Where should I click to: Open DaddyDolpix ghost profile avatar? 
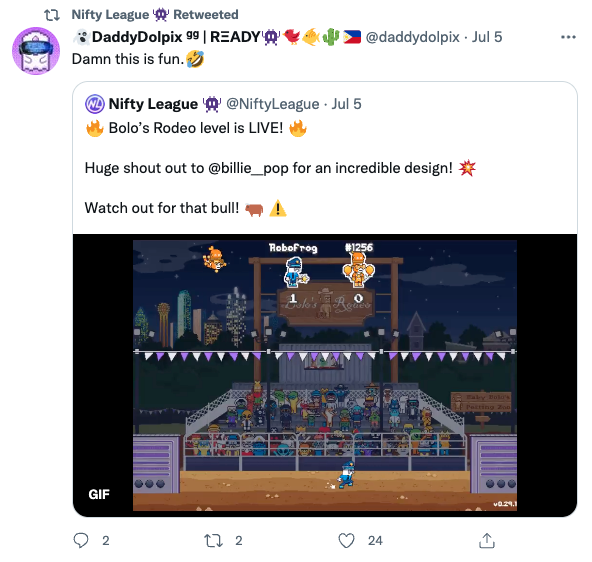pyautogui.click(x=36, y=51)
